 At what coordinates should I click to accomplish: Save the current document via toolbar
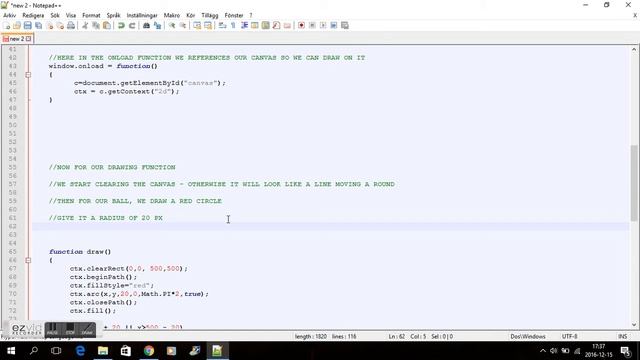27,25
